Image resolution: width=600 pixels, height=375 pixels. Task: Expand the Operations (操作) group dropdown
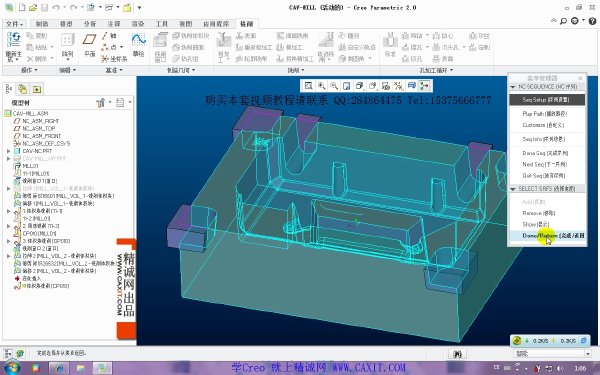coord(29,70)
